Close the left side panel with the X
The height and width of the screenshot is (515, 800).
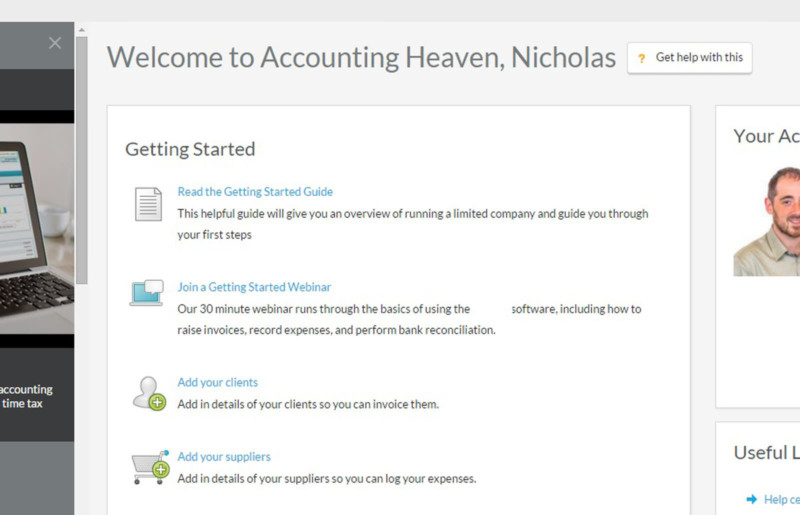55,43
